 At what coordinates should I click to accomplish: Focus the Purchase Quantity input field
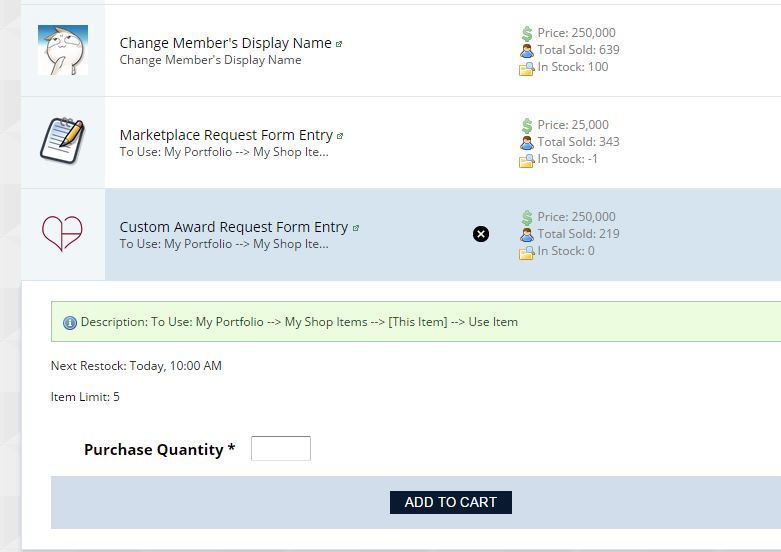[281, 449]
